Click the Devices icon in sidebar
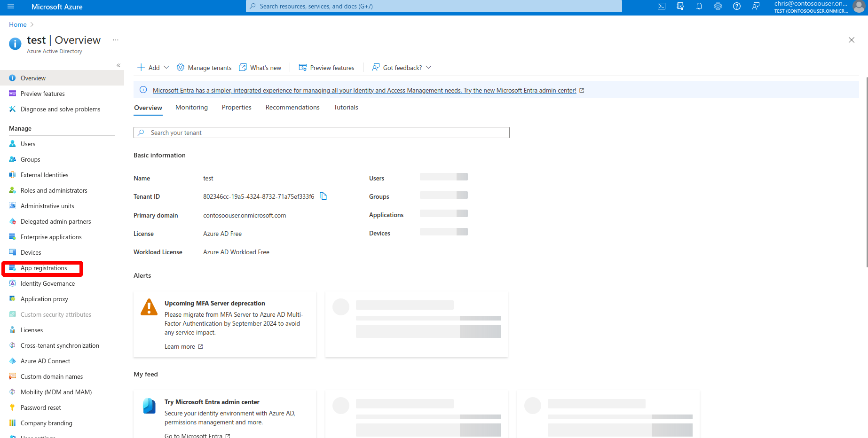This screenshot has width=868, height=438. pyautogui.click(x=13, y=252)
